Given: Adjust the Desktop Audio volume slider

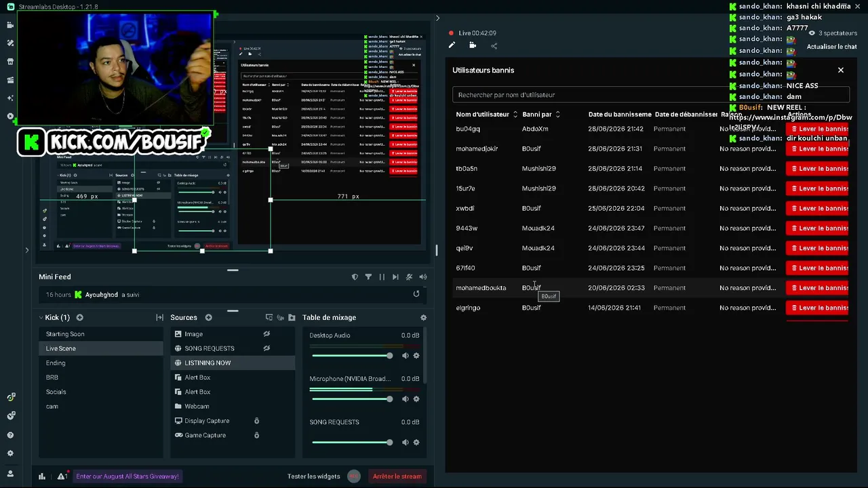Looking at the screenshot, I should pos(352,356).
